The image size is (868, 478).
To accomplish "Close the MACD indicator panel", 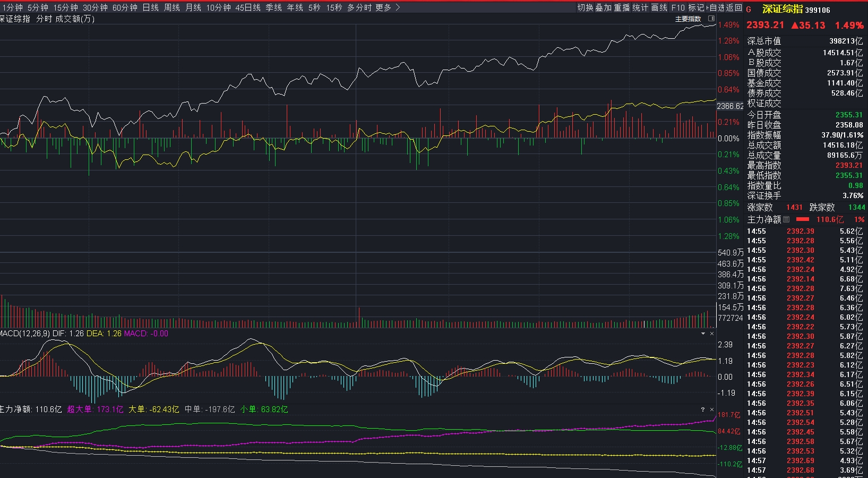I will pyautogui.click(x=712, y=334).
